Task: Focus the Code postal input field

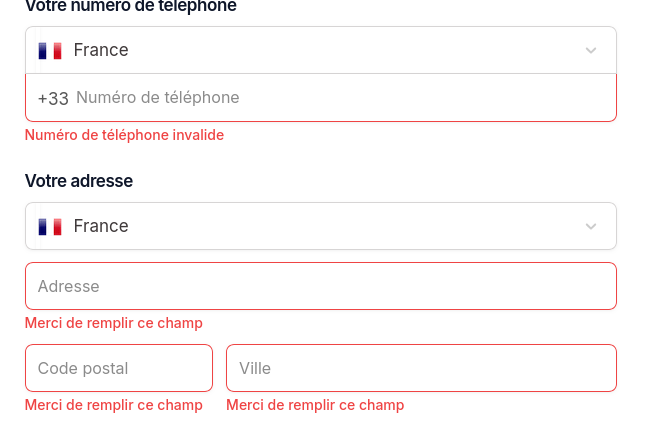Action: [118, 368]
